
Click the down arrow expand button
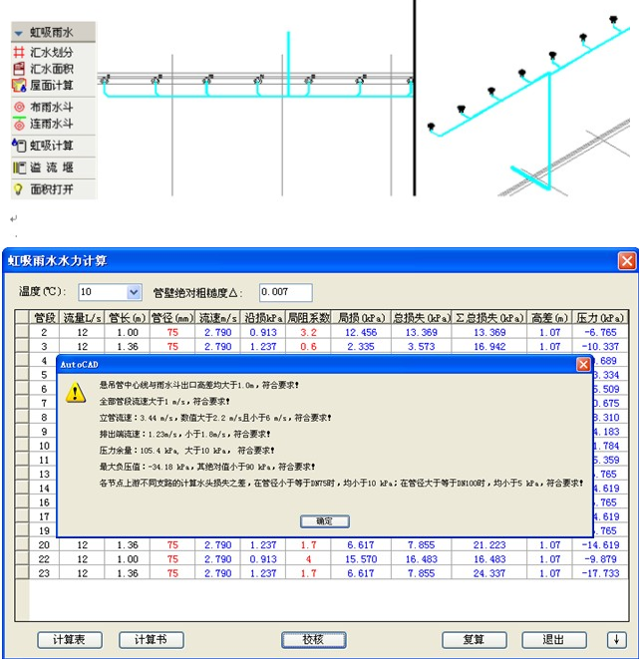pyautogui.click(x=617, y=640)
